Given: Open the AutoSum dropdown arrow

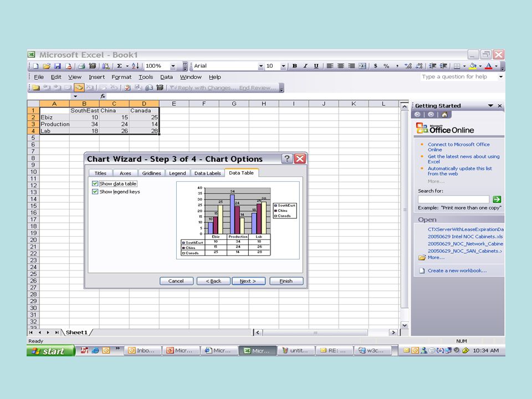Looking at the screenshot, I should [x=127, y=66].
